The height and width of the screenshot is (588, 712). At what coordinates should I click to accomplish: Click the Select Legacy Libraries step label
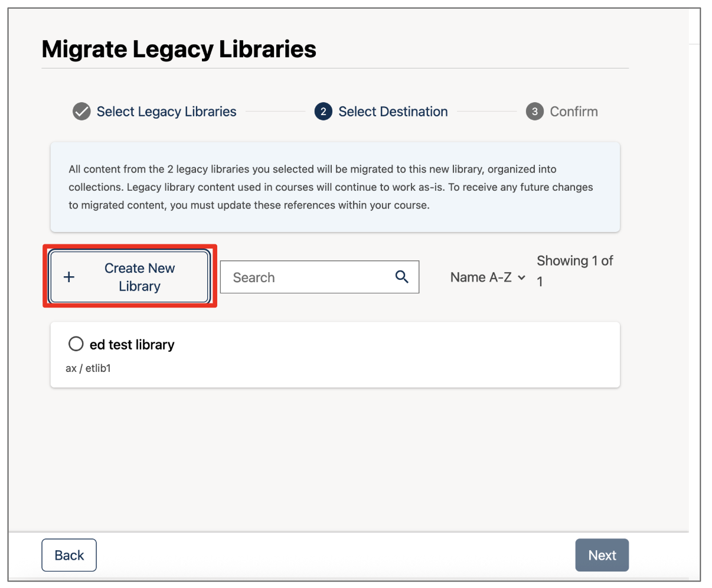tap(166, 111)
